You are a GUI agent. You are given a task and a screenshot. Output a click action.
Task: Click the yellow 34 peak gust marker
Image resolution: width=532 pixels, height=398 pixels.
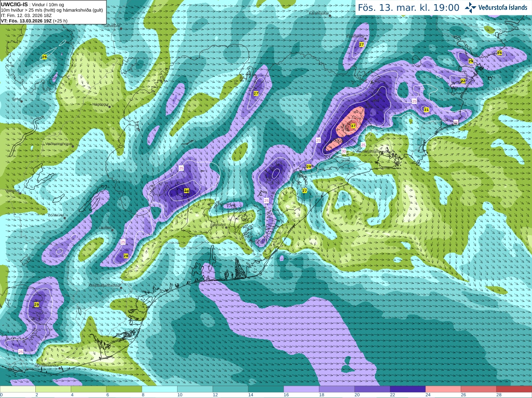pos(186,191)
